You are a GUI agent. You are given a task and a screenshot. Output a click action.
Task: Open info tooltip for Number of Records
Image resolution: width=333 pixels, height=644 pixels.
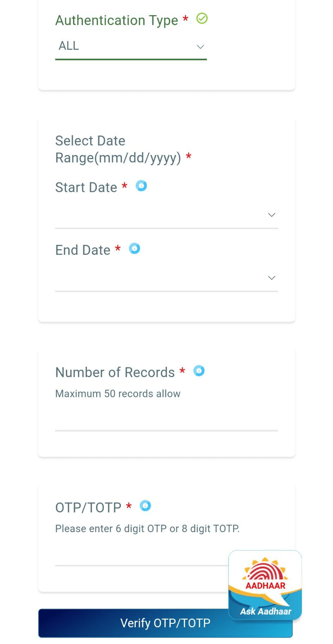point(199,371)
